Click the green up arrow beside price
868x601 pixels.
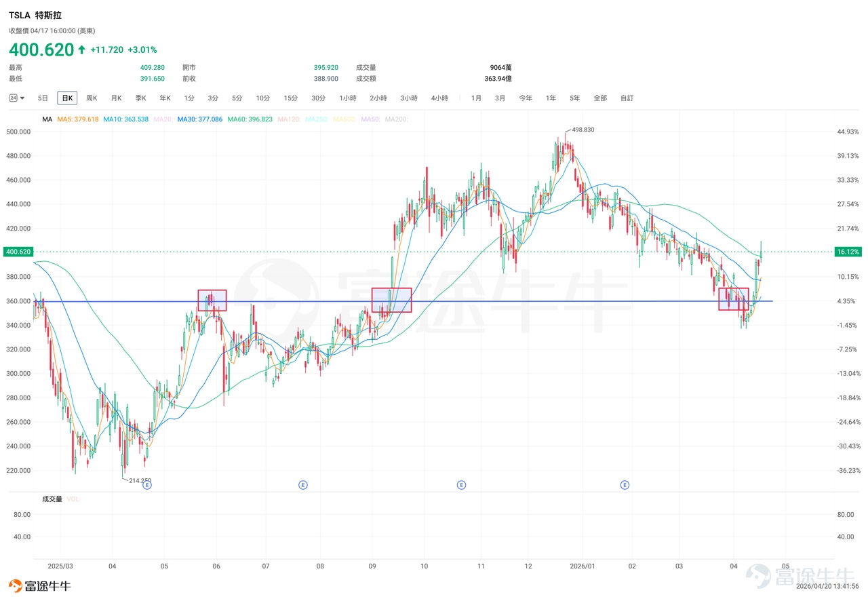tap(81, 50)
